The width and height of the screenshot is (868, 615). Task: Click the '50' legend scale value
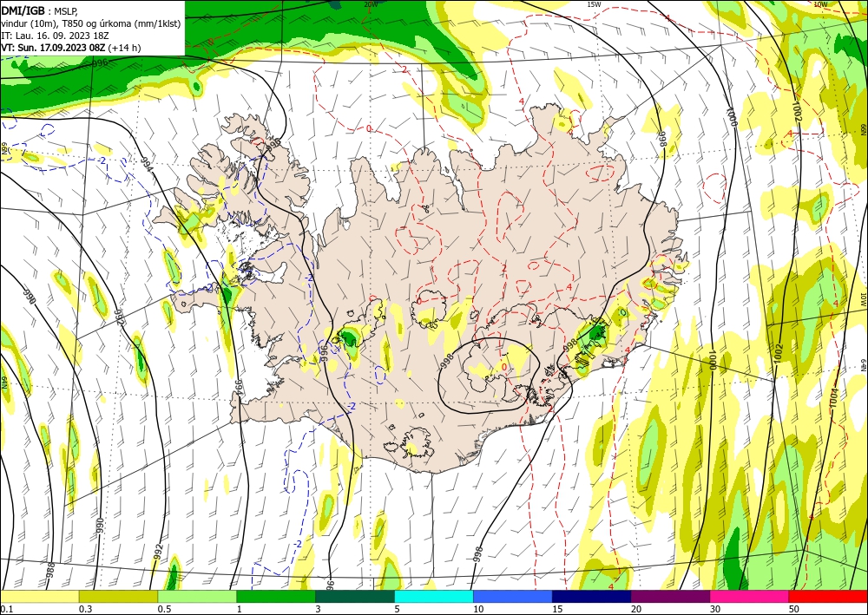[x=794, y=609]
